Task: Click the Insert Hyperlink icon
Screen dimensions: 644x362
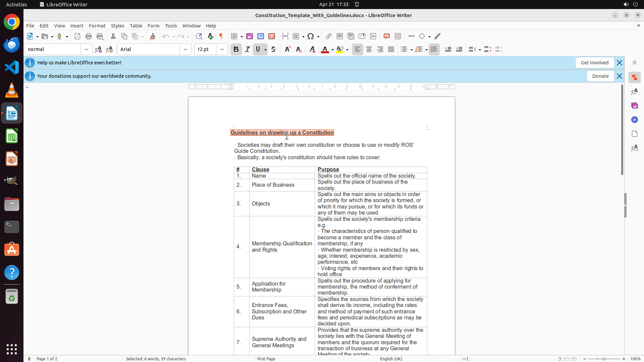Action: (x=329, y=36)
